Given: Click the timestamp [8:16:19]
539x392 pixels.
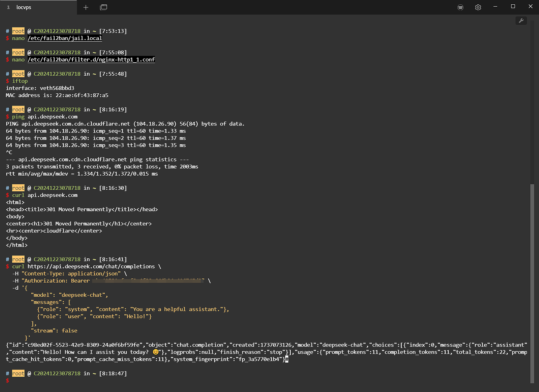Looking at the screenshot, I should tap(113, 109).
